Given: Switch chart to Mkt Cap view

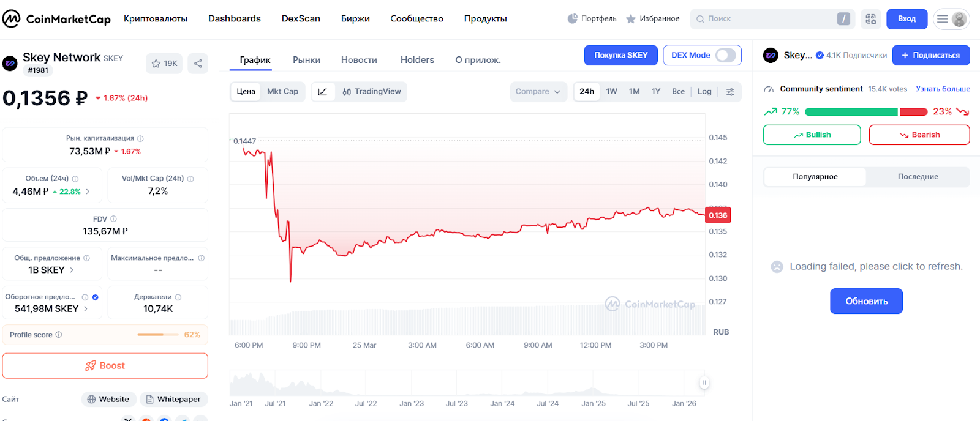Looking at the screenshot, I should (282, 92).
